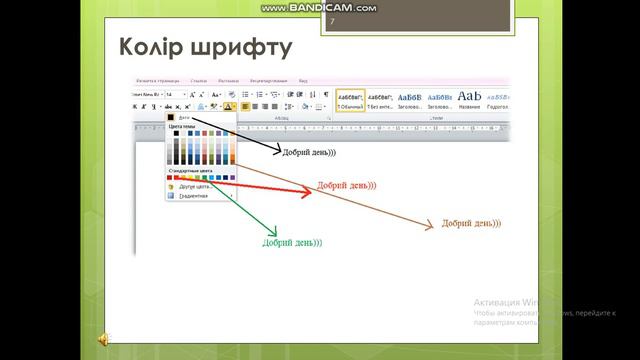Select the Title (Название) style
Viewport: 640px width, 360px height.
point(469,100)
